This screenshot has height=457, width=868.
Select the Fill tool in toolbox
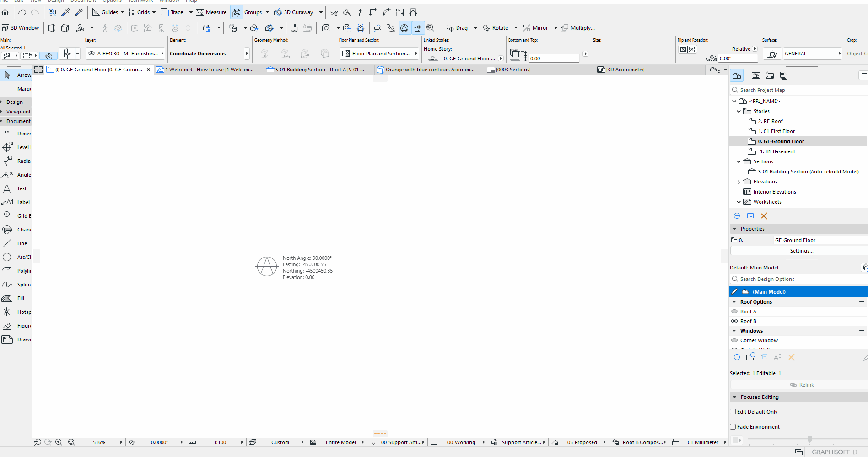(16, 298)
